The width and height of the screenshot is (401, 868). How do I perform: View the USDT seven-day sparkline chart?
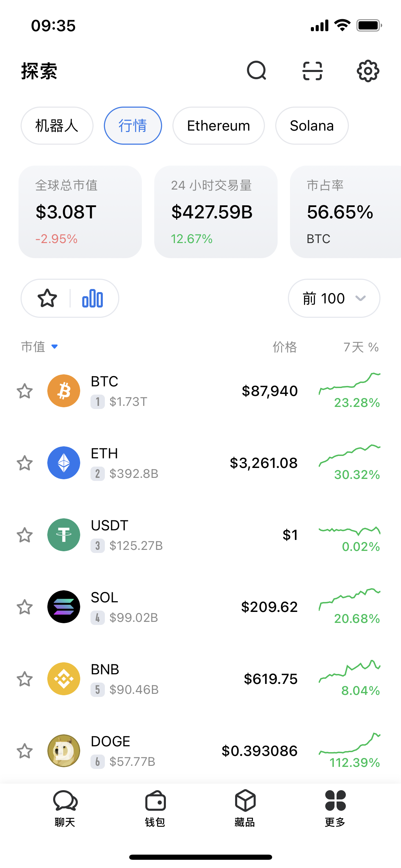pyautogui.click(x=350, y=531)
